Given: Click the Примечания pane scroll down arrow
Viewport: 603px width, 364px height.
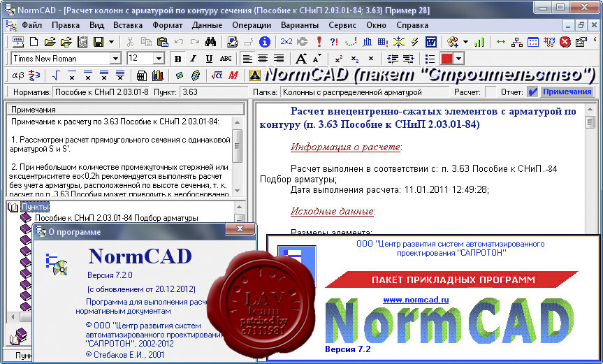Looking at the screenshot, I should [238, 191].
